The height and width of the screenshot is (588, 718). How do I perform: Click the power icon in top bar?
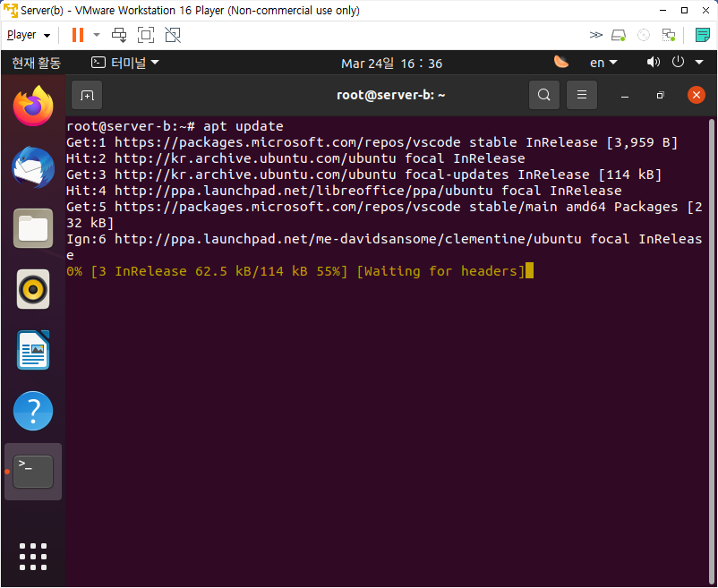679,62
